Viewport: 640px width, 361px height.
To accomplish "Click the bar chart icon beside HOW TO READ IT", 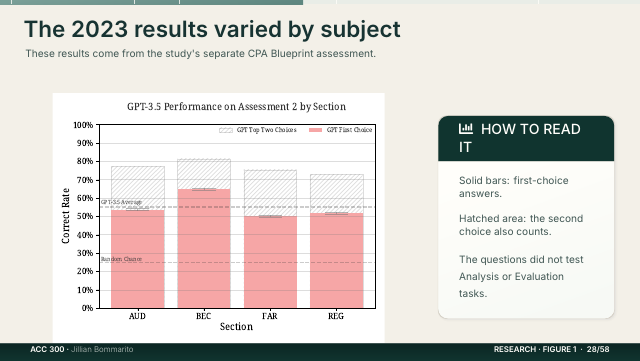I will pos(466,129).
